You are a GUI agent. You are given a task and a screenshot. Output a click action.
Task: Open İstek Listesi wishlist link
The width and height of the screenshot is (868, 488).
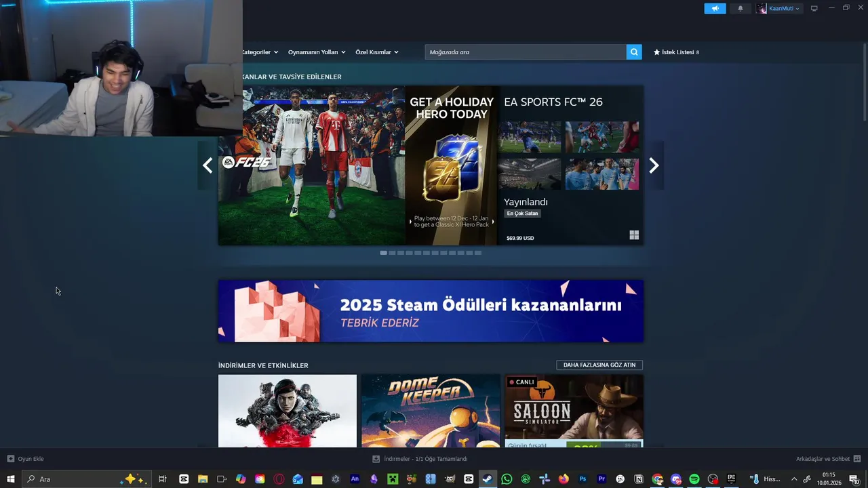(x=676, y=52)
